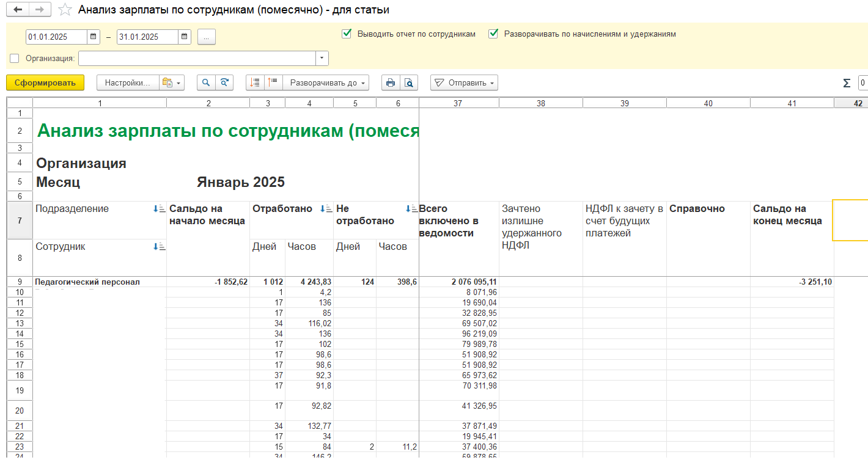Select column header 2
This screenshot has height=460, width=868.
click(208, 103)
